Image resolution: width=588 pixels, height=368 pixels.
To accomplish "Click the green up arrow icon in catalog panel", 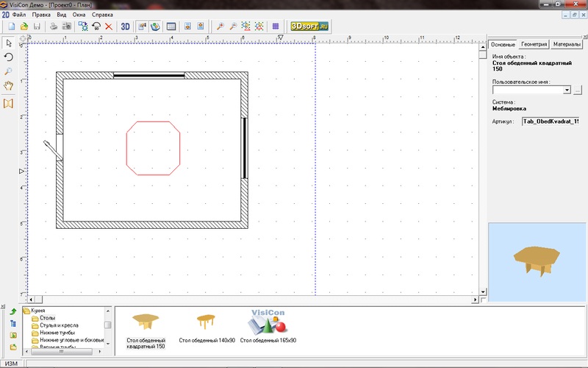I will click(13, 311).
